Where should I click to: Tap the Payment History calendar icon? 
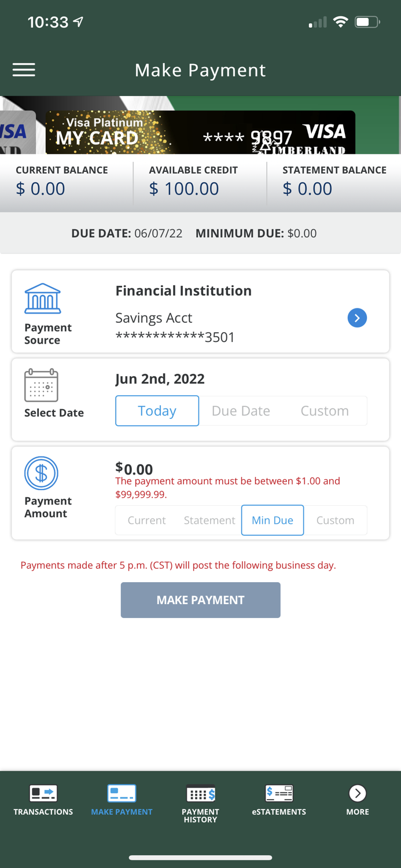(x=200, y=793)
